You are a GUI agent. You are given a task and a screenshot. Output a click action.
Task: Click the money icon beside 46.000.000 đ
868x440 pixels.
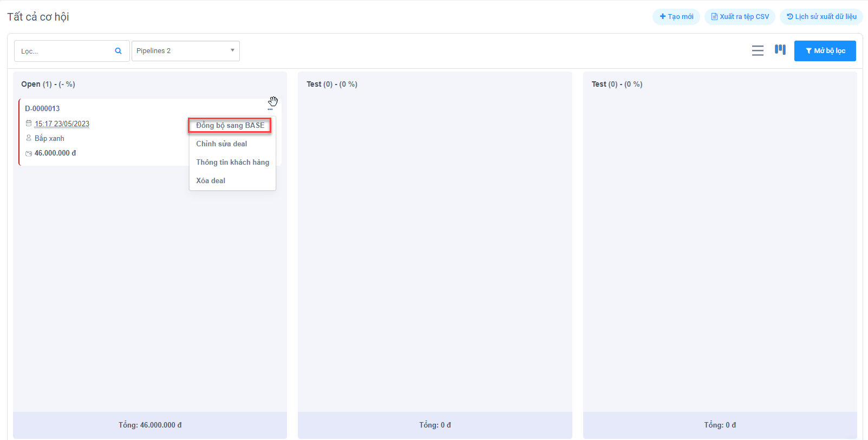tap(29, 153)
